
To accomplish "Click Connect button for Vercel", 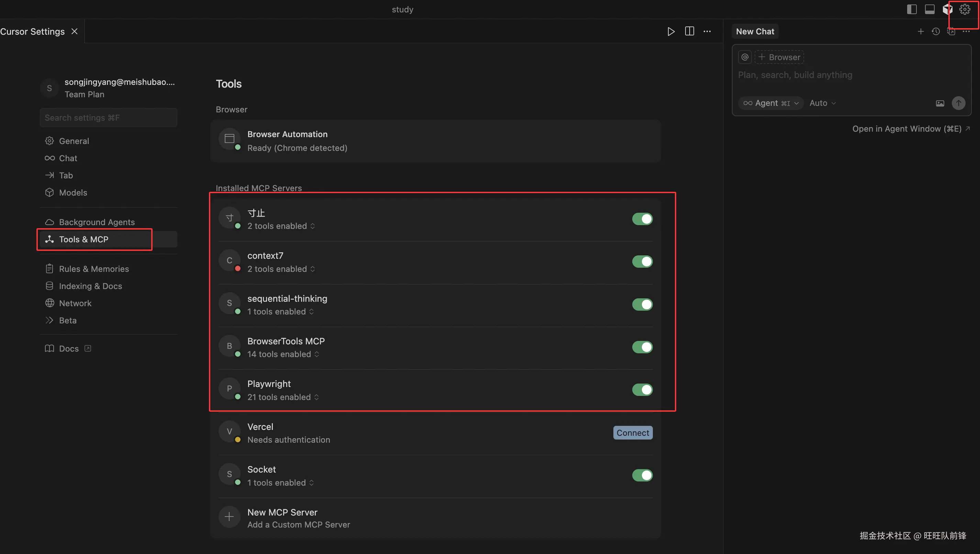I will point(633,433).
